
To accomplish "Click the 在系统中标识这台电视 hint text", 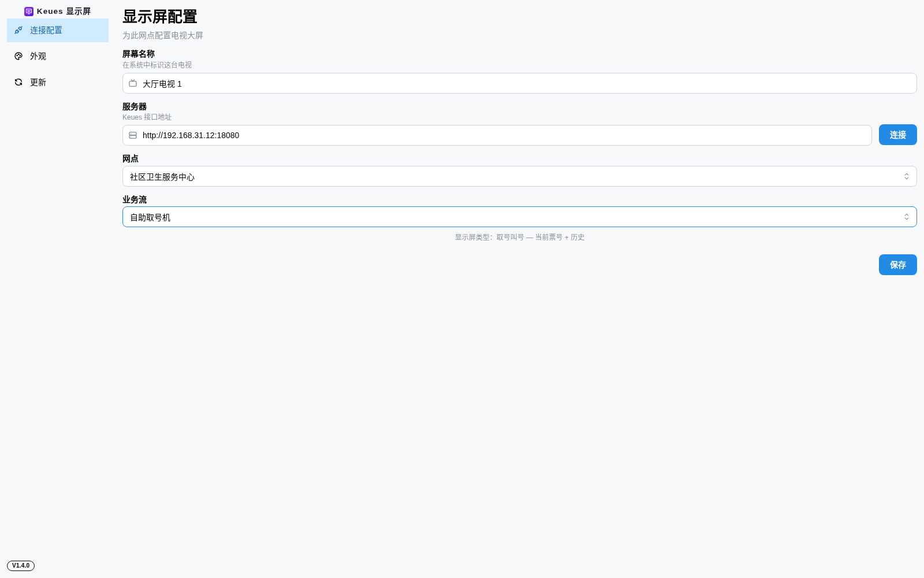I will 157,65.
